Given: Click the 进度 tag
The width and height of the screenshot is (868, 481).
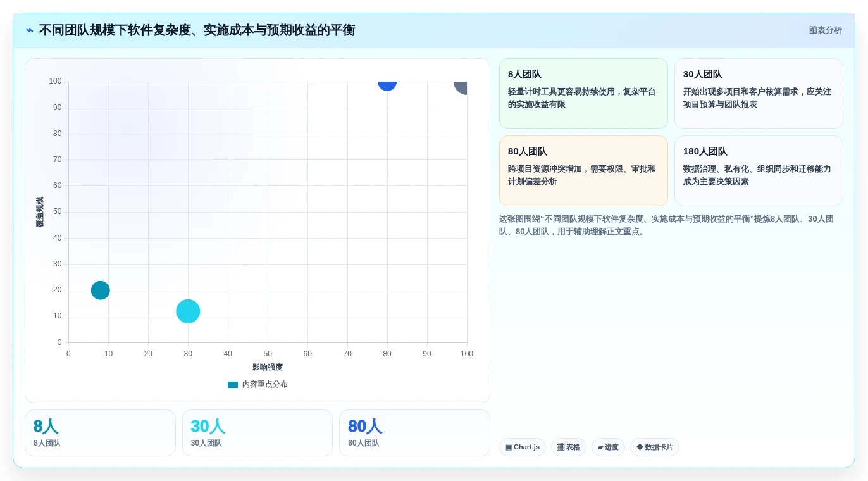Looking at the screenshot, I should 608,447.
